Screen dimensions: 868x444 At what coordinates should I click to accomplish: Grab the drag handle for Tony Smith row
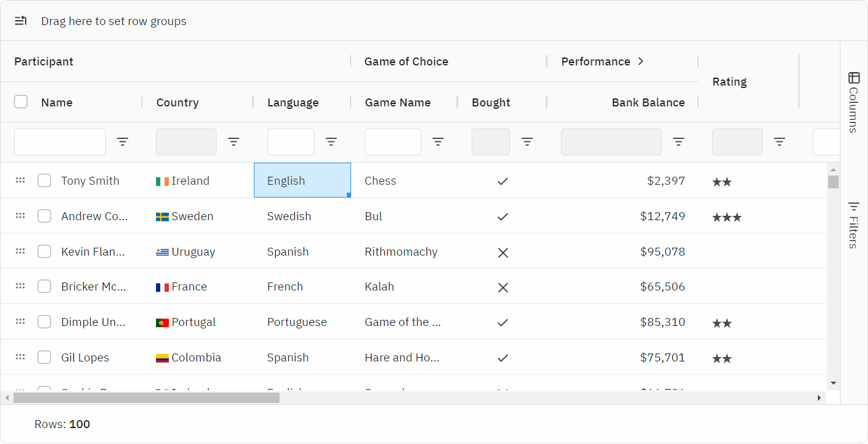(x=20, y=180)
